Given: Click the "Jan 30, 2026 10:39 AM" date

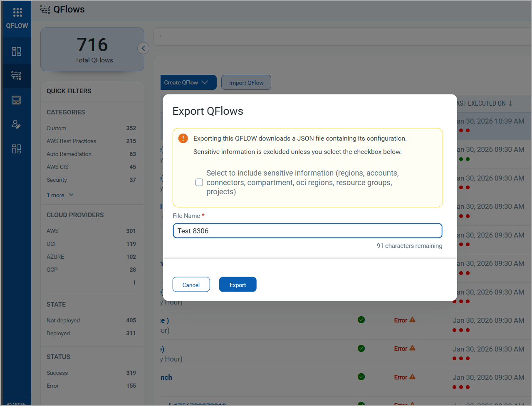Looking at the screenshot, I should coord(490,121).
